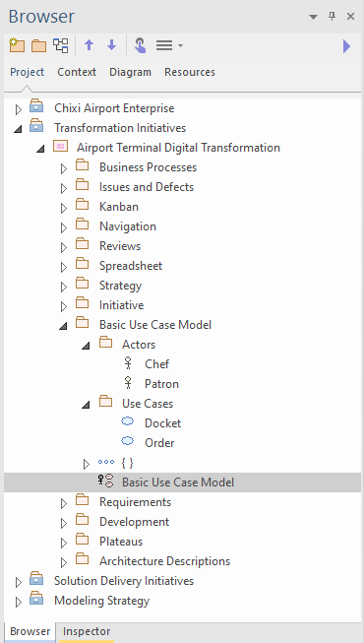This screenshot has height=643, width=364.
Task: Open the hamburger options menu
Action: tap(169, 45)
